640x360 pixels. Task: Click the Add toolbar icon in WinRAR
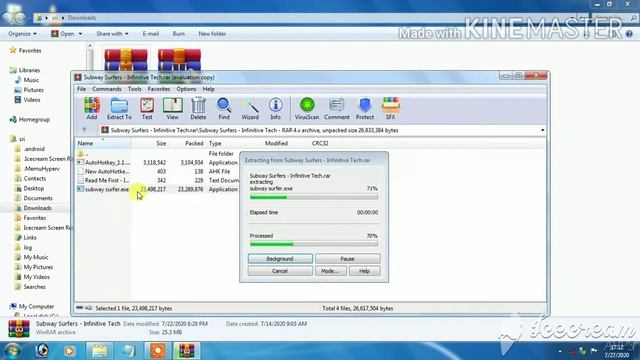pyautogui.click(x=92, y=109)
